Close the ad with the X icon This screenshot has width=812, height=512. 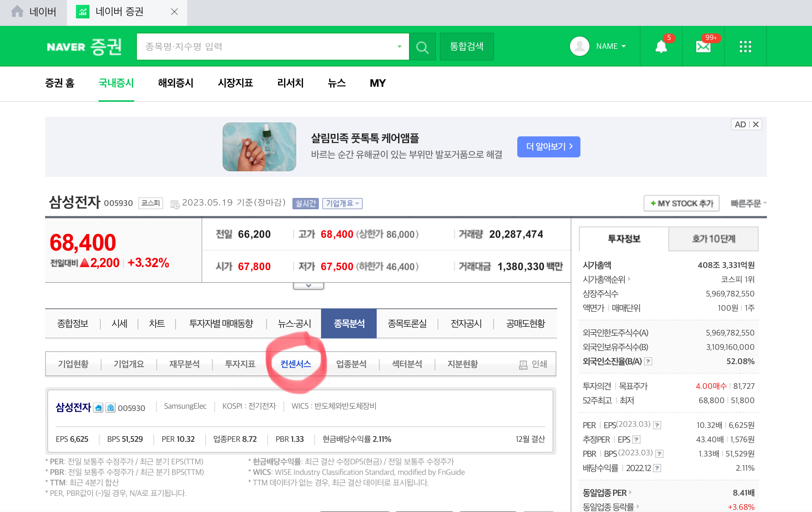pos(756,124)
